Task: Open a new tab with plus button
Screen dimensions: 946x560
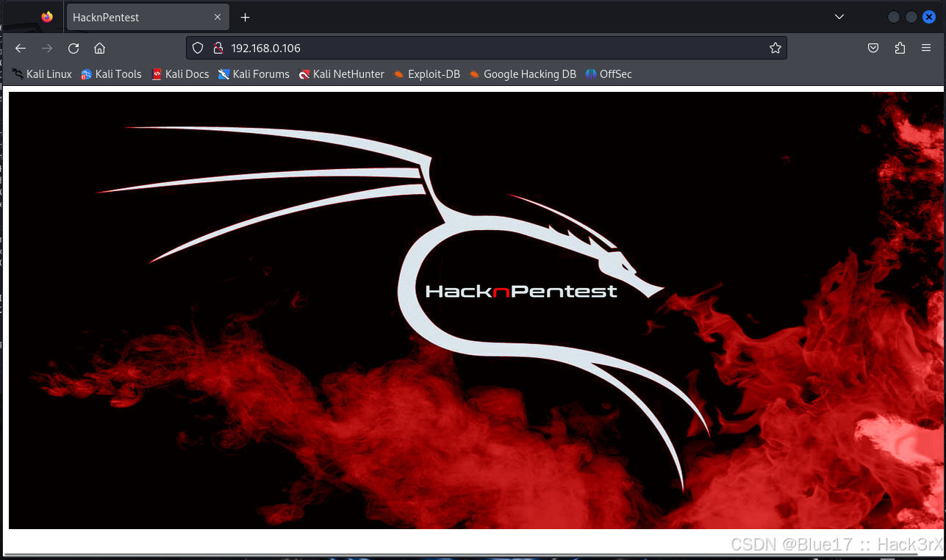Action: point(246,17)
